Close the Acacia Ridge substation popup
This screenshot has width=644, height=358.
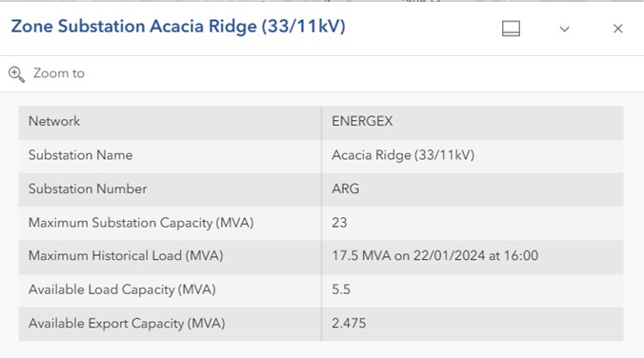click(x=617, y=29)
